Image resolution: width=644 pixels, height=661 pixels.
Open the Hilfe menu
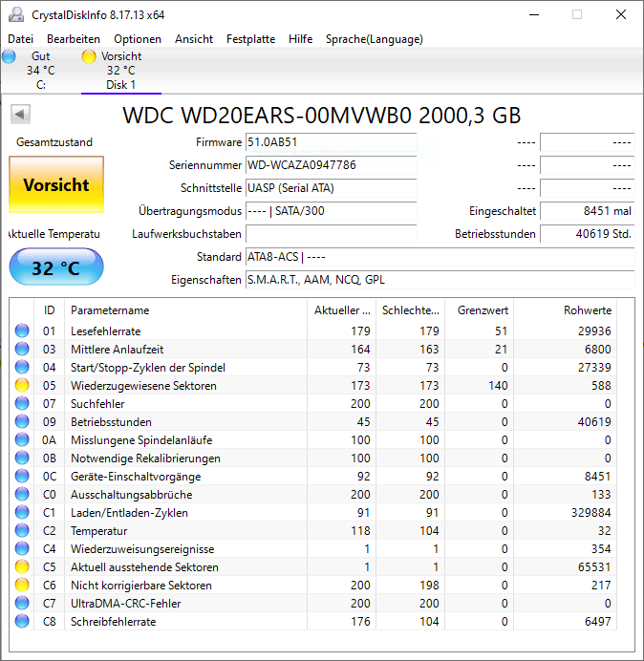point(300,39)
